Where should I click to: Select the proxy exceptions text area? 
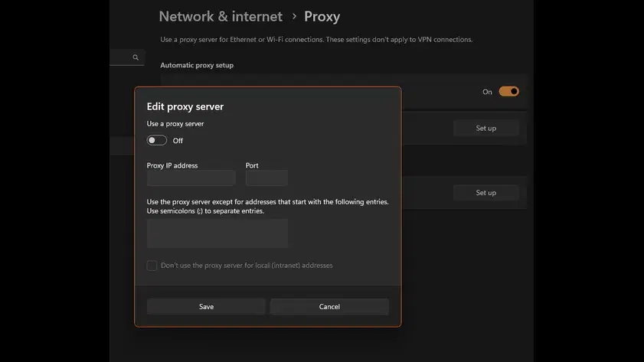pyautogui.click(x=217, y=233)
